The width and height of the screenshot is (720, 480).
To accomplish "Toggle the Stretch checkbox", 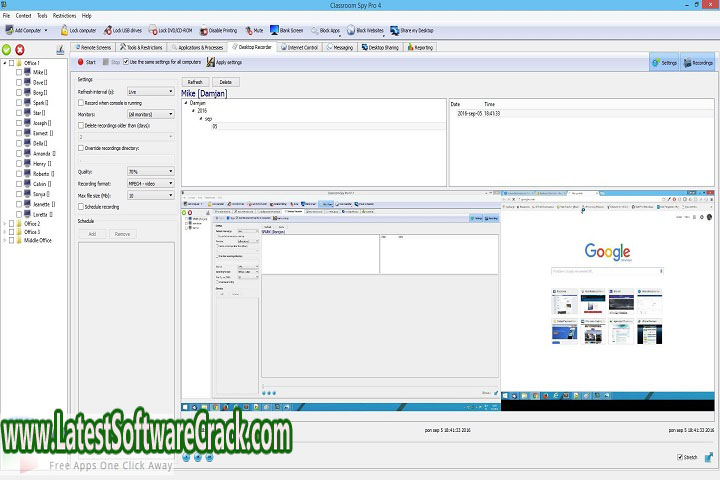I will pyautogui.click(x=679, y=457).
